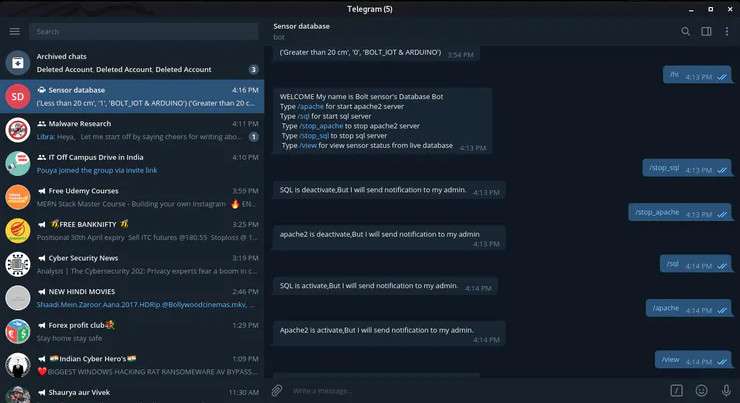Open the FREE BANKNIFTY channel avatar
Image resolution: width=740 pixels, height=403 pixels.
18,231
